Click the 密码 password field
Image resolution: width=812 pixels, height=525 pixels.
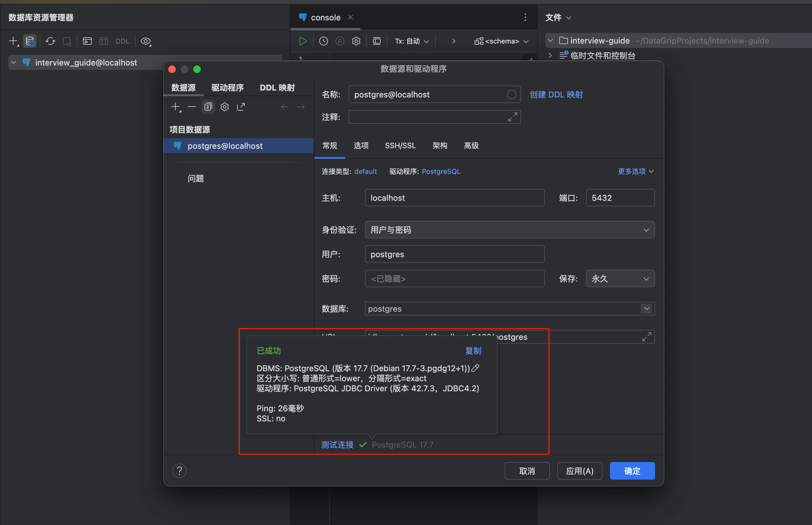click(x=455, y=279)
